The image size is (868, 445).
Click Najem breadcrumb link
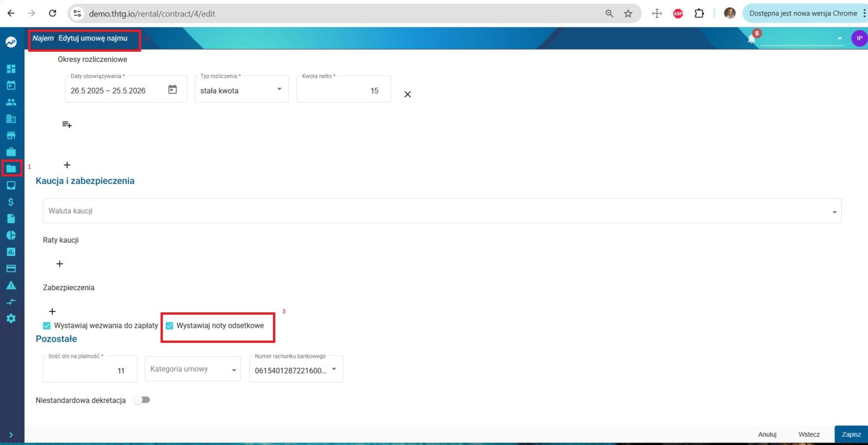pos(43,38)
